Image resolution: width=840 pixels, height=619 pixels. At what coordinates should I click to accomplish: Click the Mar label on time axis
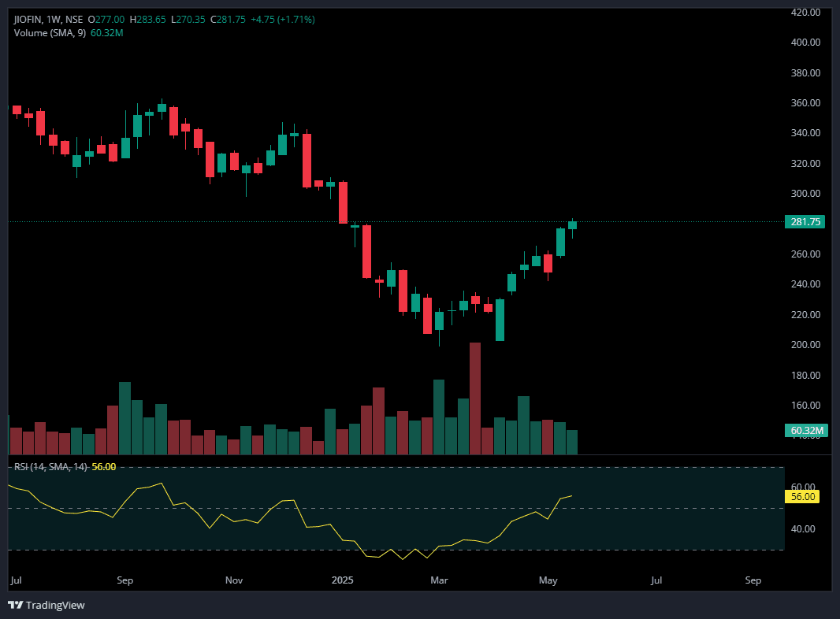click(x=439, y=580)
